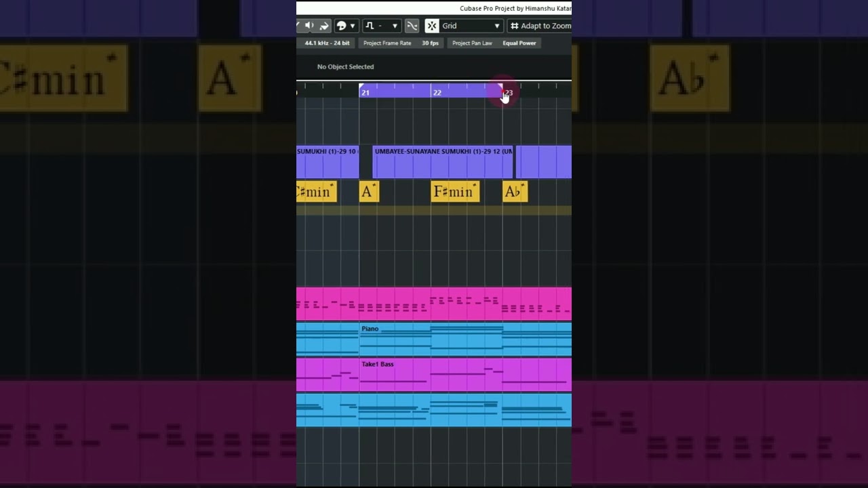Click the right locator handle at bar 23
The image size is (868, 488).
(x=500, y=87)
